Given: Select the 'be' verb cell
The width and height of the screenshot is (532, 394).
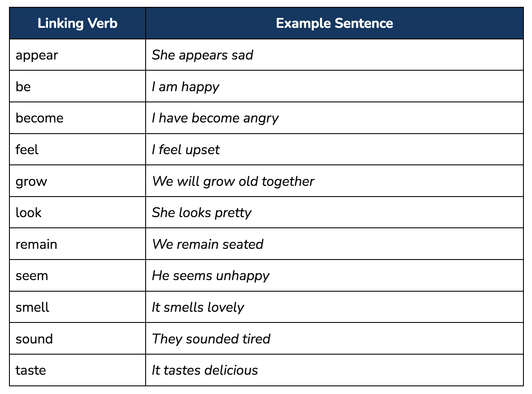Looking at the screenshot, I should click(x=78, y=87).
